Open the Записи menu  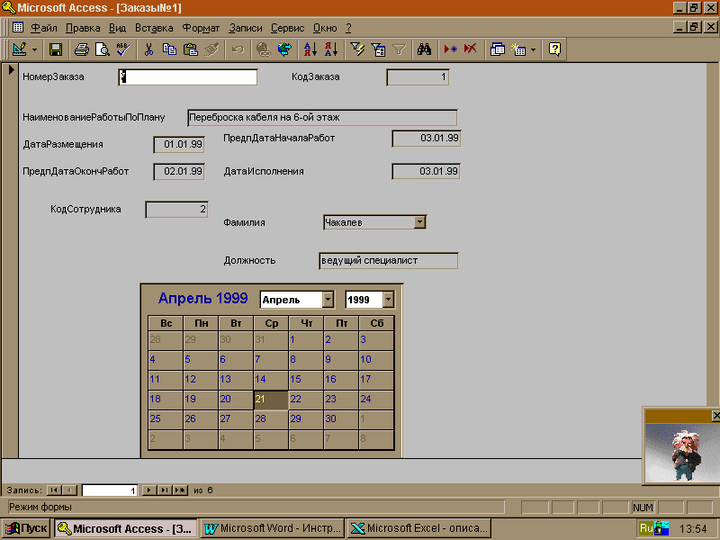click(246, 28)
